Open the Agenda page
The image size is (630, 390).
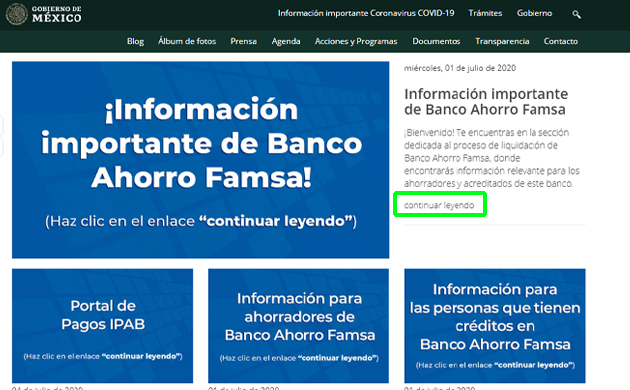click(x=286, y=41)
